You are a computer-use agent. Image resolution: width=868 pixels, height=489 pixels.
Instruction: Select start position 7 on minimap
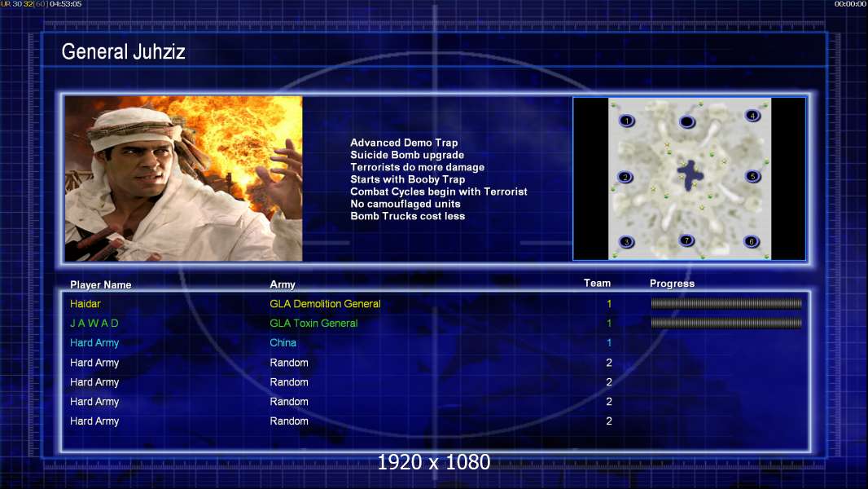click(686, 240)
